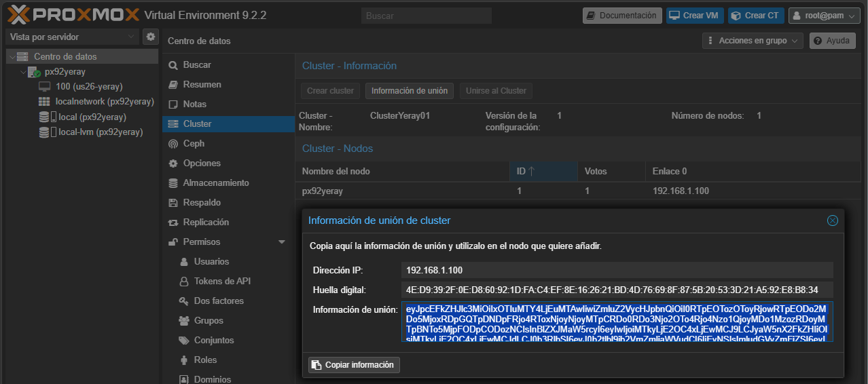Click the Crear cluster button
This screenshot has width=868, height=384.
click(x=330, y=91)
